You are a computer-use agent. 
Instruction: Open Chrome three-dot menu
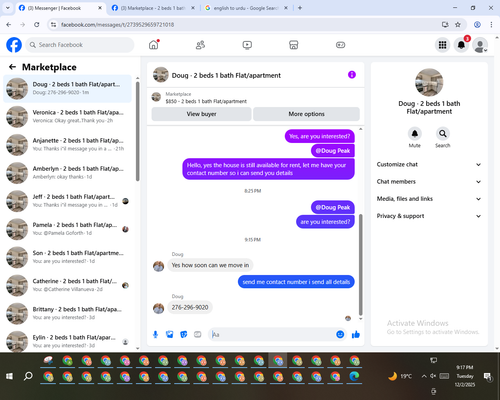coord(491,25)
